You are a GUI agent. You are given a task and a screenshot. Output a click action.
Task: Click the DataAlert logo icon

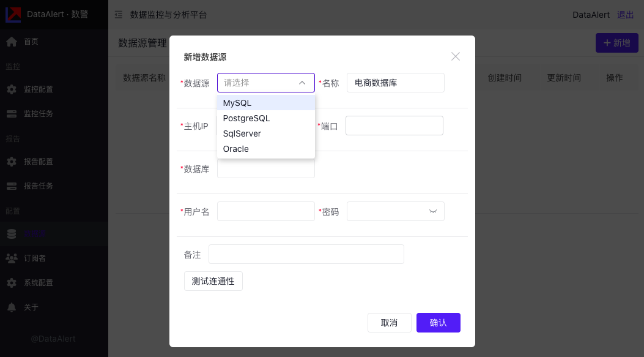tap(12, 15)
